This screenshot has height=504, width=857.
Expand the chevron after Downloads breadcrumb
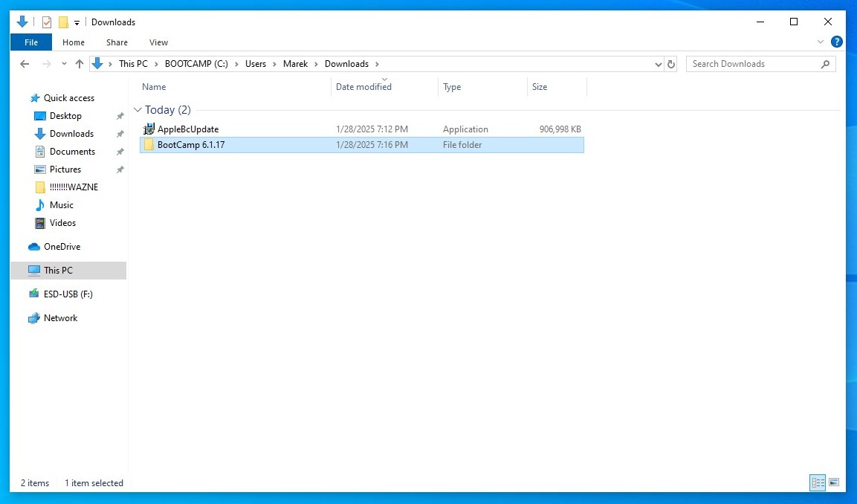(x=377, y=64)
